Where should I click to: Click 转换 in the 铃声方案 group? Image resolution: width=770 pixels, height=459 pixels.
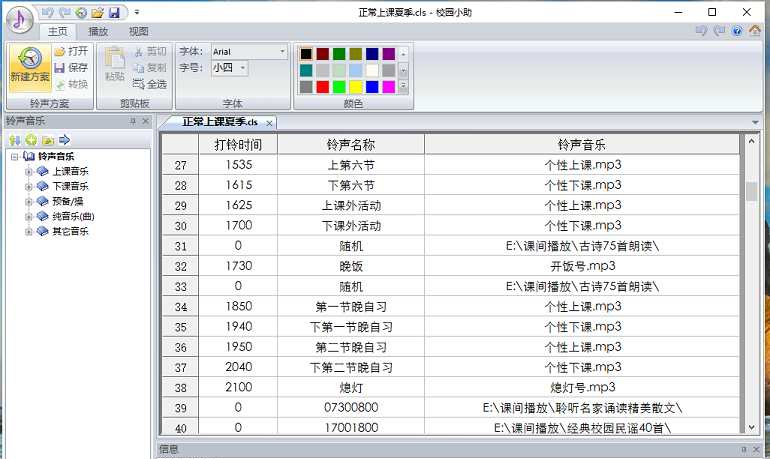(72, 84)
